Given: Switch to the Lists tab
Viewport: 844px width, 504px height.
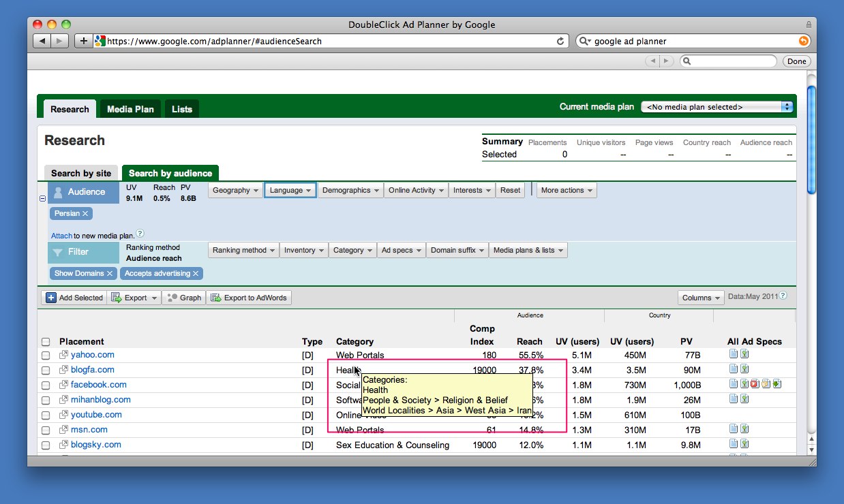Looking at the screenshot, I should click(182, 109).
